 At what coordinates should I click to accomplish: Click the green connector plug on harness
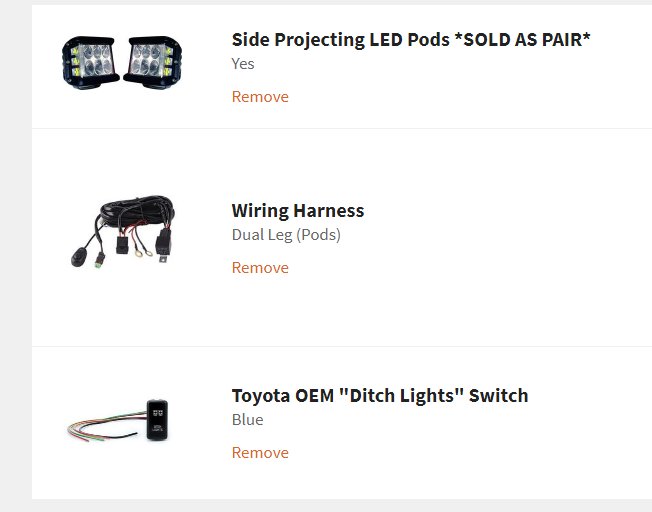(100, 260)
